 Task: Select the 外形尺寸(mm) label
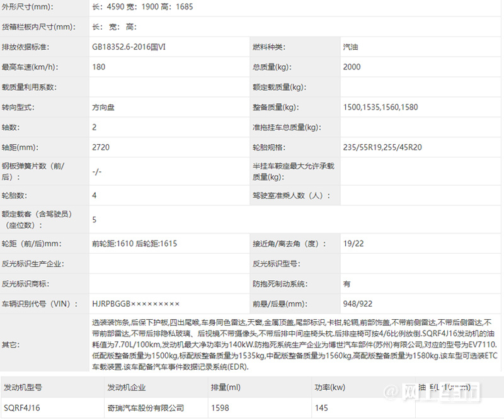(27, 7)
